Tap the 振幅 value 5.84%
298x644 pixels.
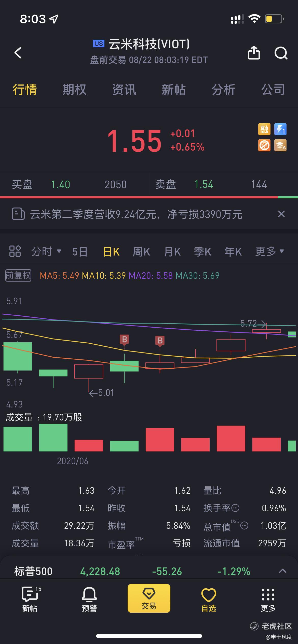[178, 525]
